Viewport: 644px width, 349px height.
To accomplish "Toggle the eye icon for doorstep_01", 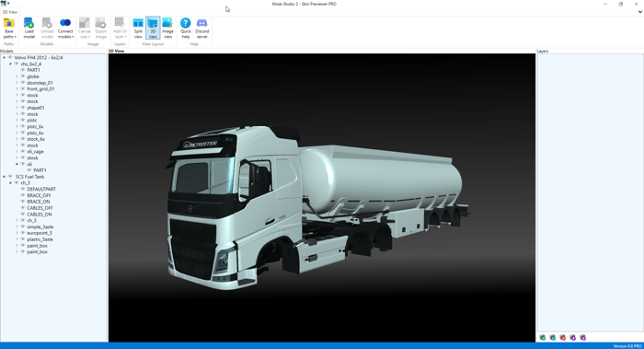I will point(23,83).
